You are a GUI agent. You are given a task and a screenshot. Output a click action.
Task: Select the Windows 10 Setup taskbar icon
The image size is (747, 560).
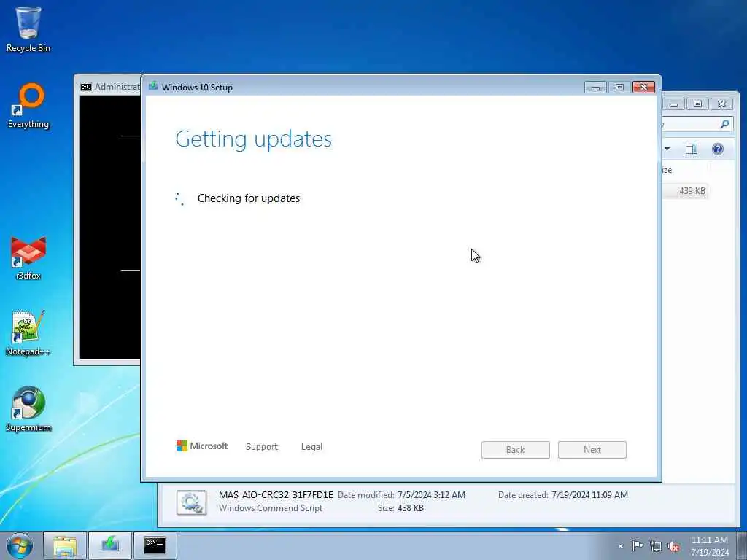(110, 545)
